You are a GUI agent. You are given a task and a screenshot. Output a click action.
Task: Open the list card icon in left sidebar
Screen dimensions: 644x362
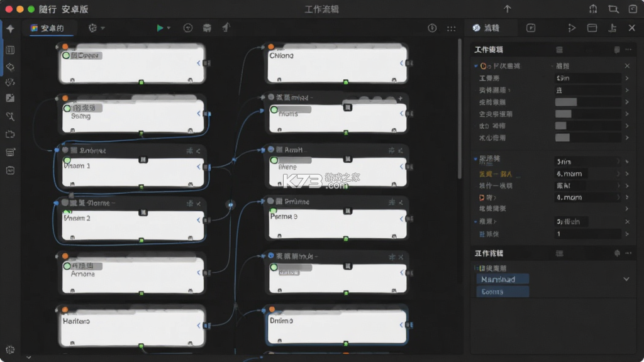click(10, 152)
